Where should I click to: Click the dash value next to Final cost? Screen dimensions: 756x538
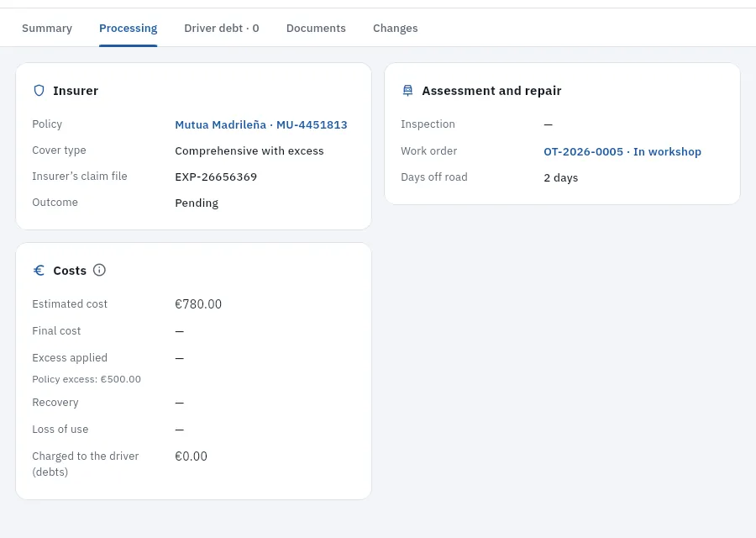[180, 331]
